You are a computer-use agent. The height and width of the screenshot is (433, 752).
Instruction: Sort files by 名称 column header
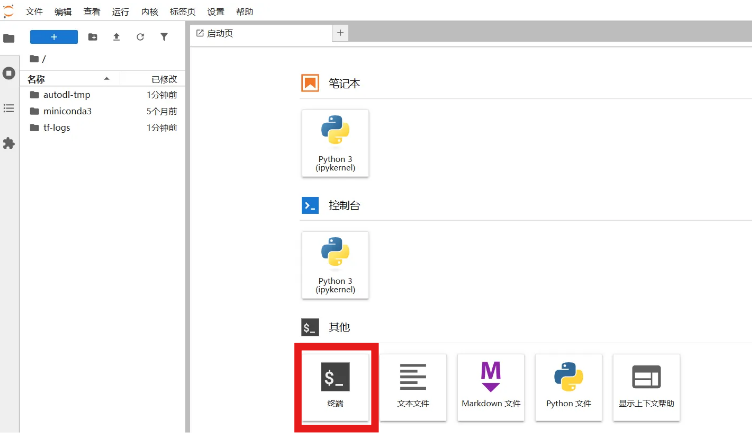37,78
